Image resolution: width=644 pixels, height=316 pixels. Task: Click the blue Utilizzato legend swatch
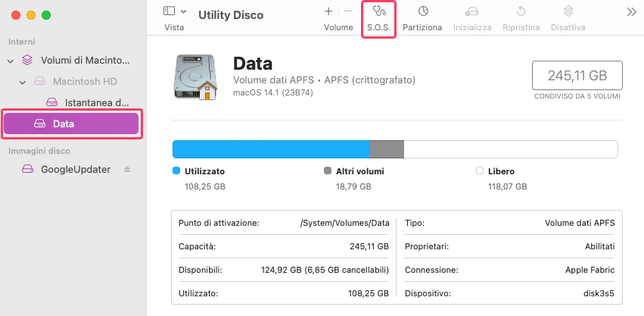176,171
